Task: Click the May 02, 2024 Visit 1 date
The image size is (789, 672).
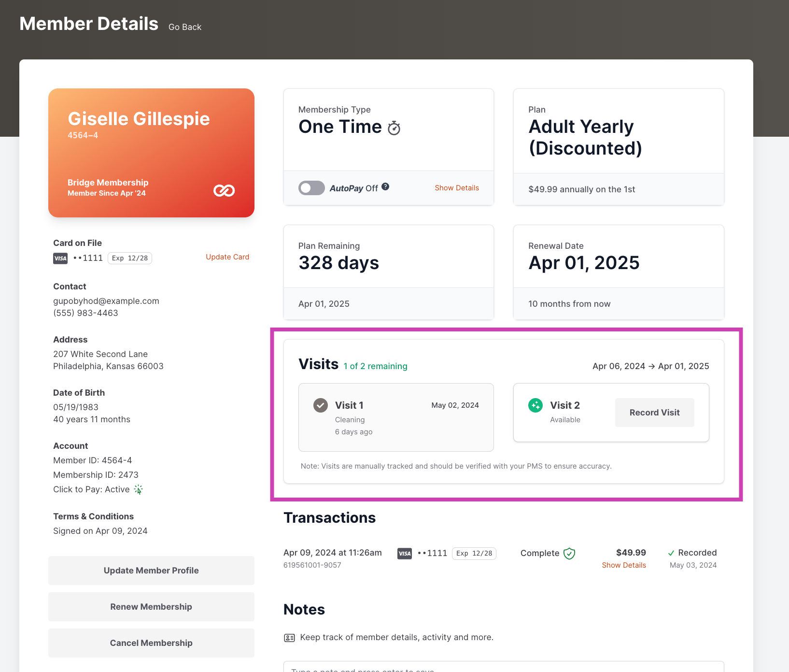Action: [x=455, y=405]
